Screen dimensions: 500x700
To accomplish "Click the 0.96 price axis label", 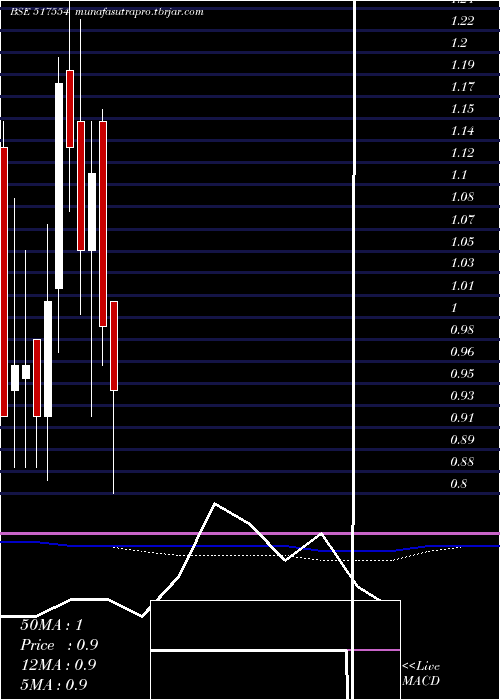I will click(462, 351).
